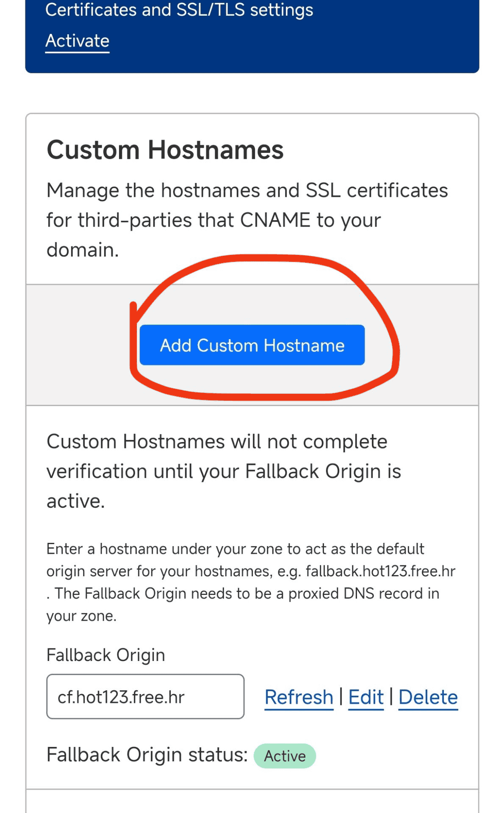This screenshot has height=813, width=504.
Task: Click the green Active status badge
Action: (285, 756)
